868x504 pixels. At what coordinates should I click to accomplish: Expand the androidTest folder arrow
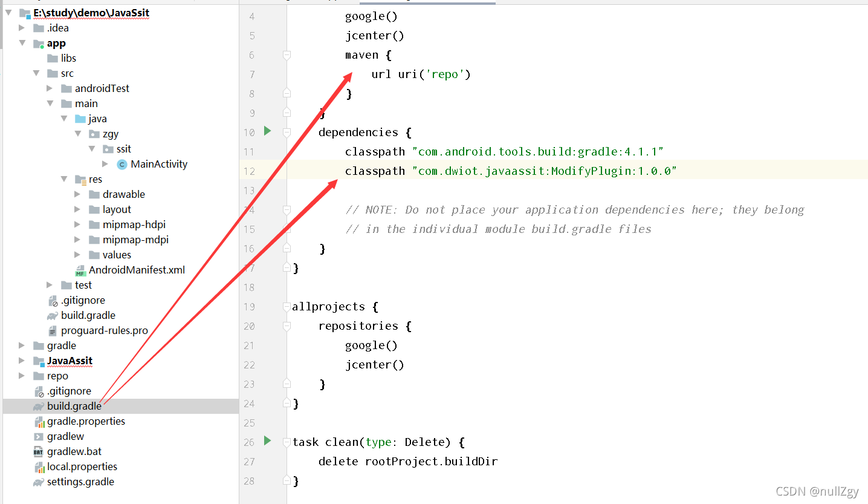(x=50, y=88)
